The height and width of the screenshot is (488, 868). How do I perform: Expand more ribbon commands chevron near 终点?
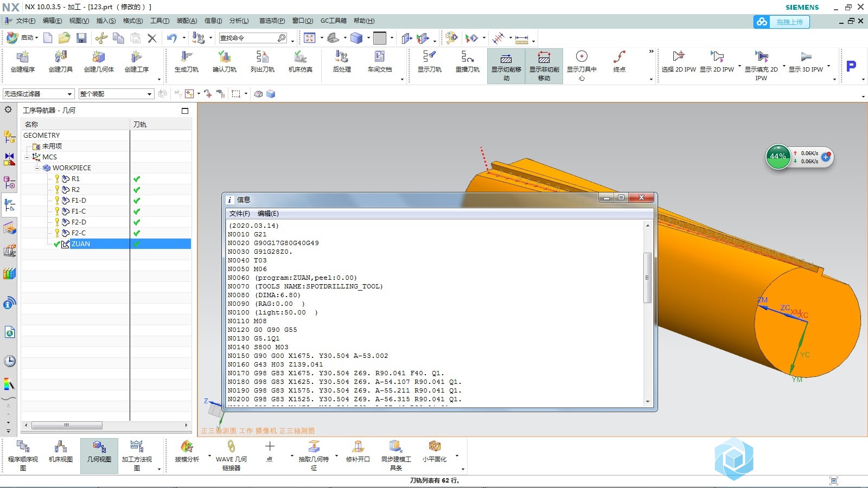pos(651,52)
